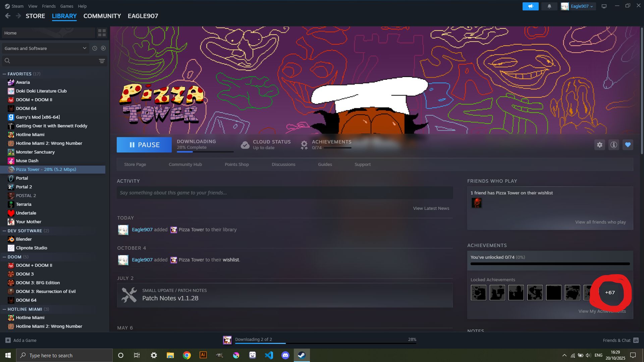Screen dimensions: 644x362
Task: Open Google Chrome from taskbar
Action: click(187, 355)
